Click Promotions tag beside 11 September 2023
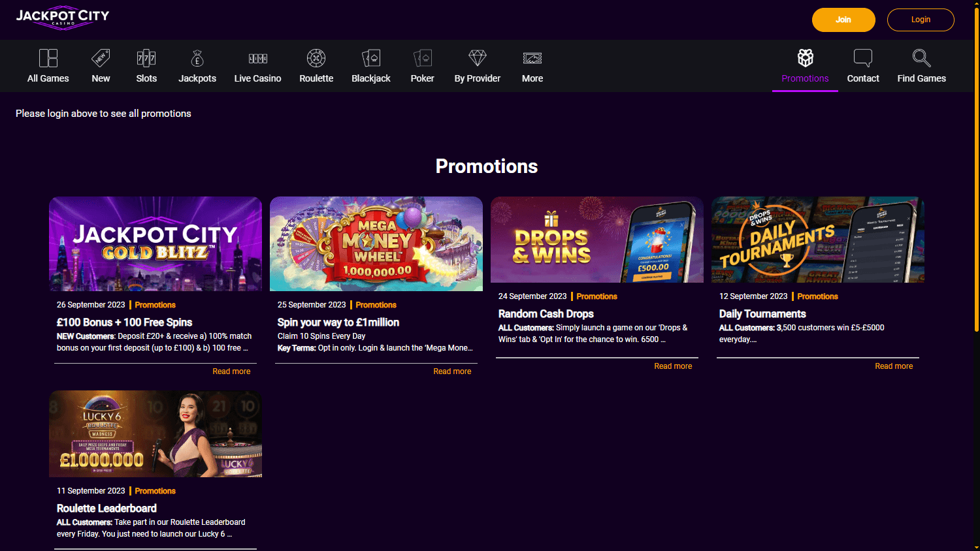This screenshot has height=551, width=980. coord(155,491)
